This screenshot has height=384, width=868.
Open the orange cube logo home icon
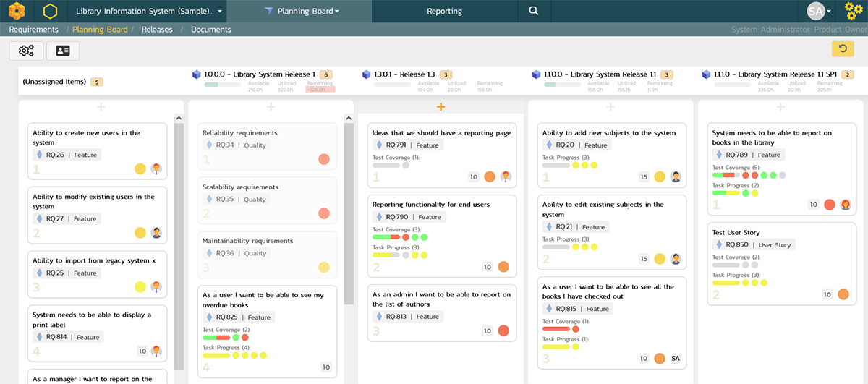pyautogui.click(x=17, y=11)
